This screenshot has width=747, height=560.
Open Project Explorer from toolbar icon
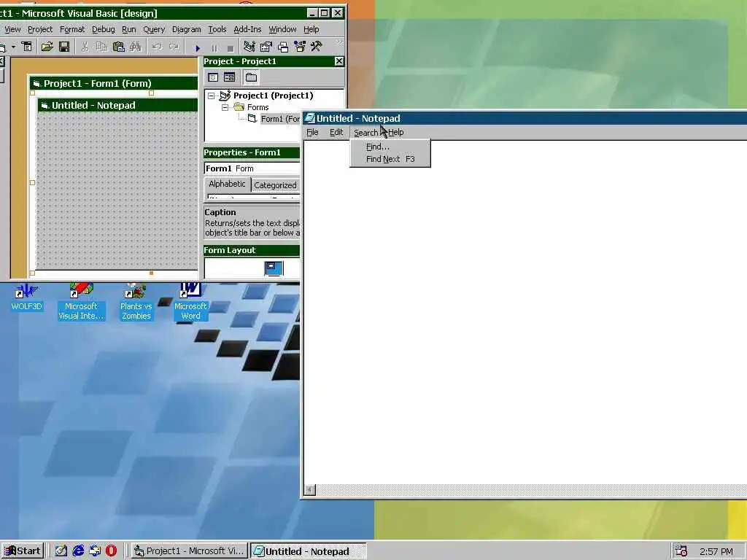[249, 46]
